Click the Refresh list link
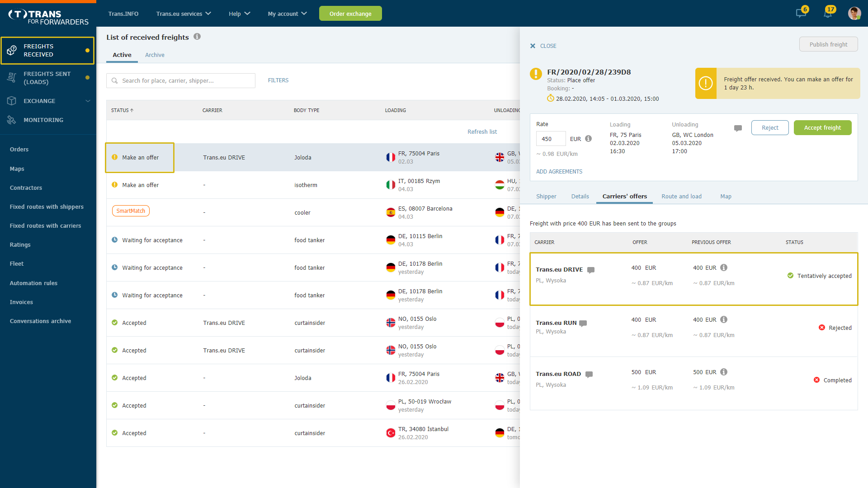 tap(482, 132)
